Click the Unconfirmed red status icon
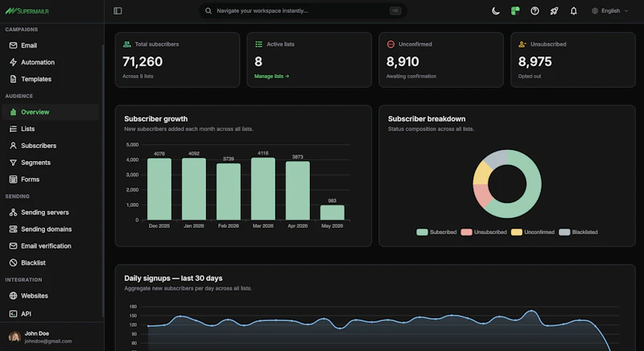 coord(390,44)
